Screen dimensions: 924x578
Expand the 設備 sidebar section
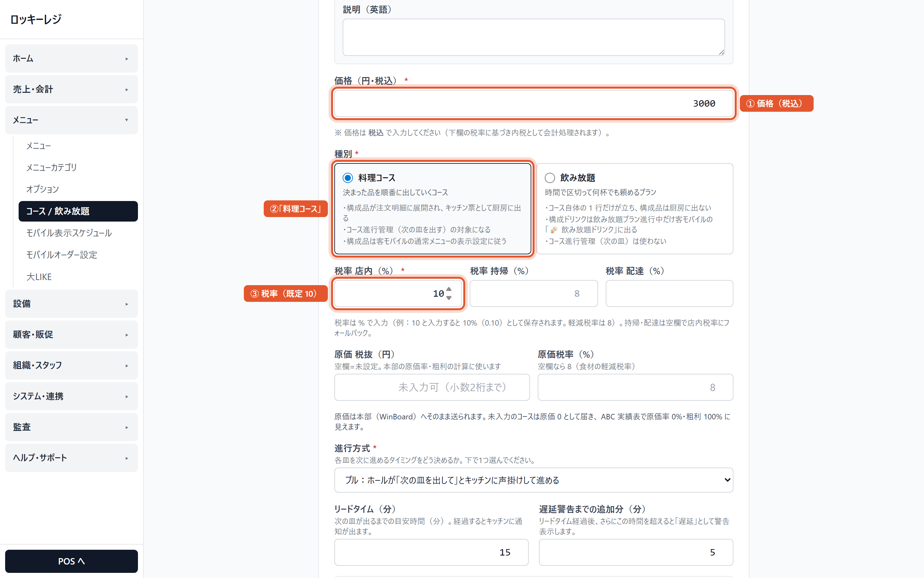(72, 304)
